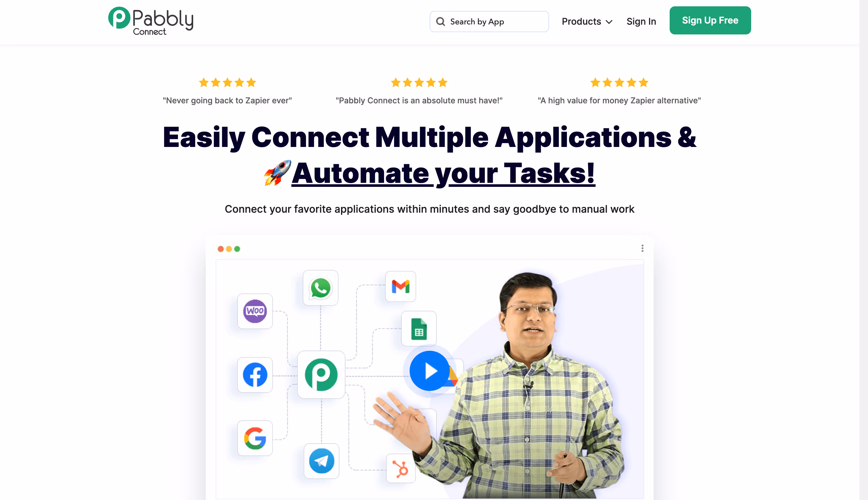This screenshot has width=868, height=500.
Task: Click the underlined Automate your Tasks link
Action: [443, 173]
